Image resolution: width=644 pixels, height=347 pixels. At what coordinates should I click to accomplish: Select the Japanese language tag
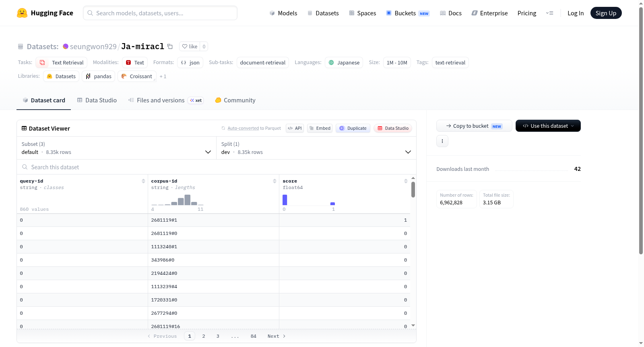click(344, 62)
